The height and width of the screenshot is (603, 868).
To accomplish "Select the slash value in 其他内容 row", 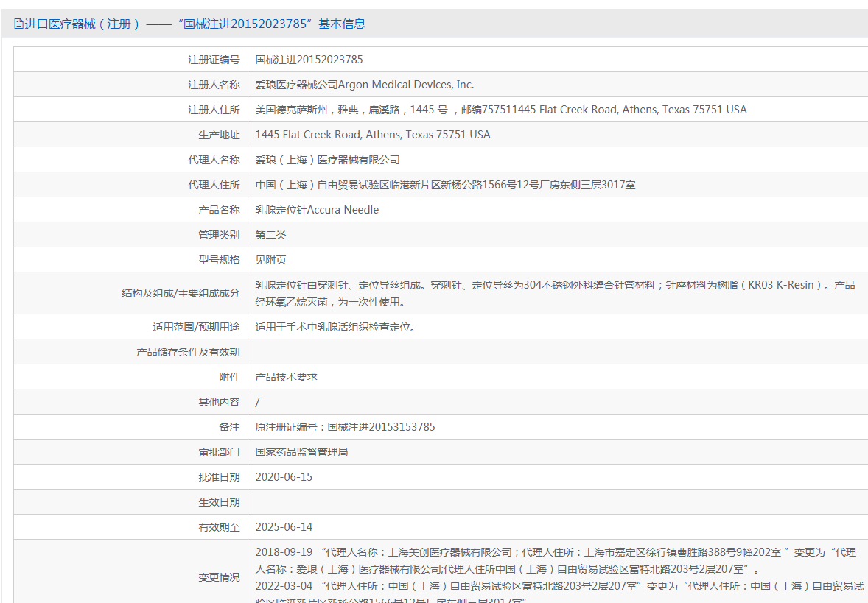I will (257, 402).
